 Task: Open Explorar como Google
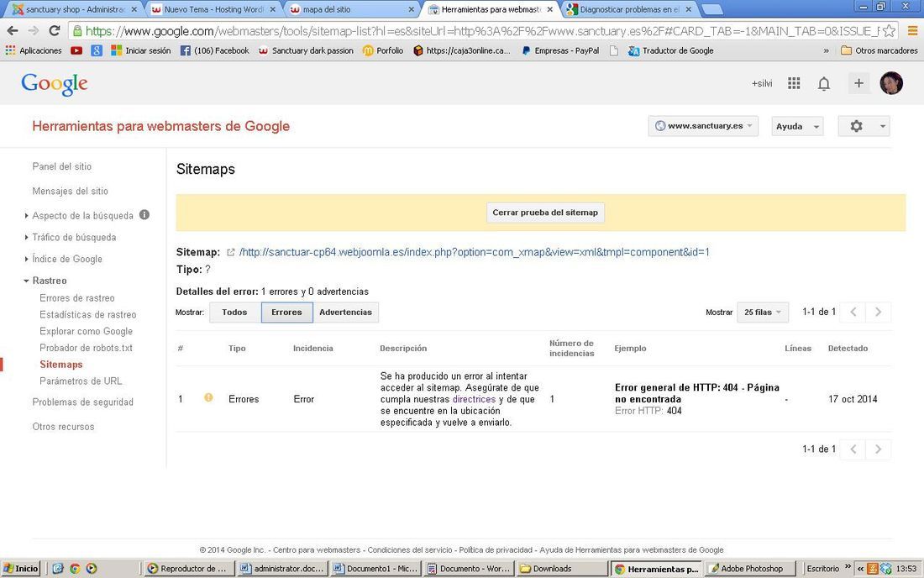(x=86, y=331)
